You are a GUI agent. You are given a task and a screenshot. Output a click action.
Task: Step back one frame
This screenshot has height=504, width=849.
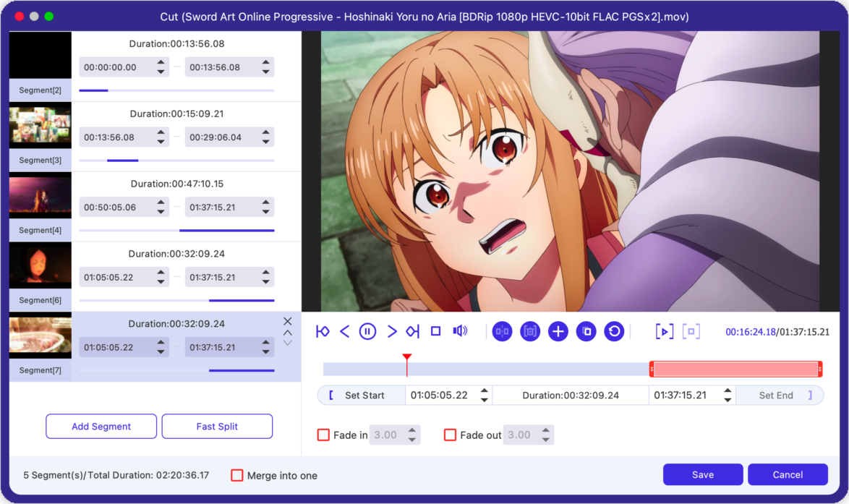point(344,331)
